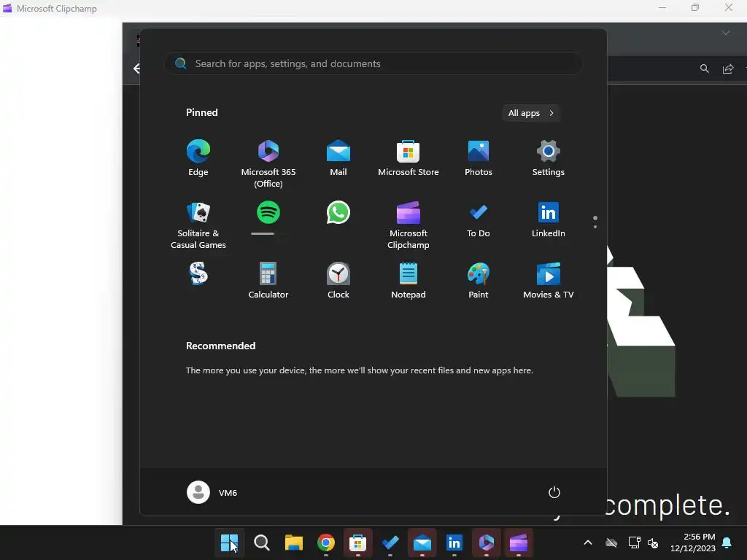Open the To Do pinned app
The height and width of the screenshot is (560, 747).
(479, 220)
